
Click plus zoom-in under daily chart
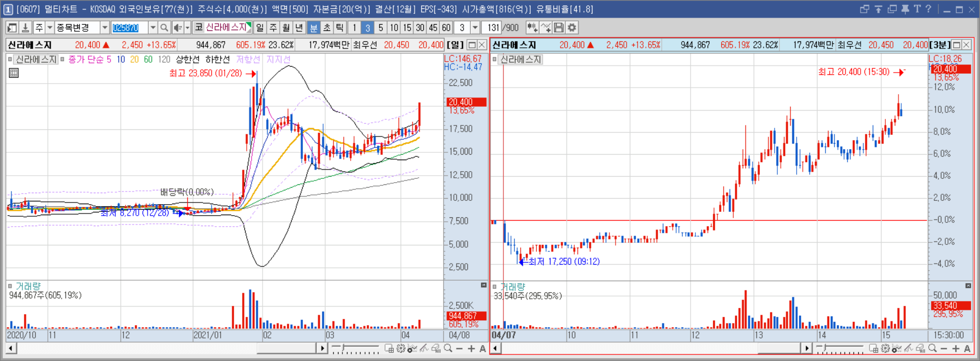click(471, 348)
